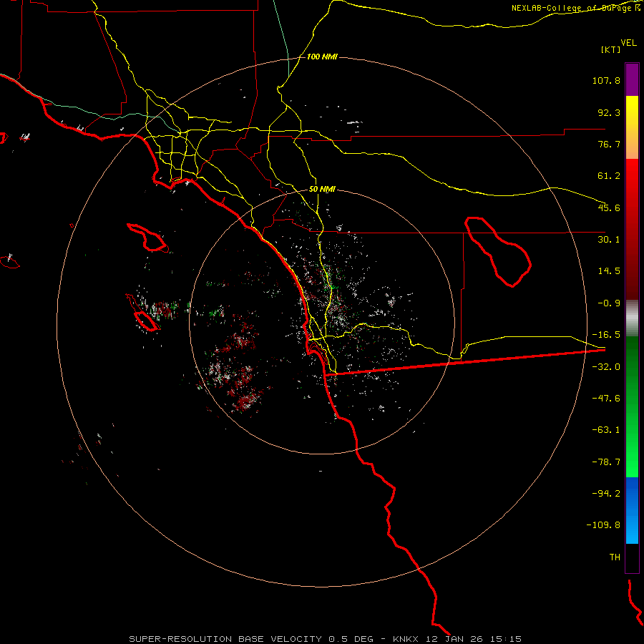Click the 45.6 velocity legend value
Viewport: 644px width, 644px height.
(609, 208)
